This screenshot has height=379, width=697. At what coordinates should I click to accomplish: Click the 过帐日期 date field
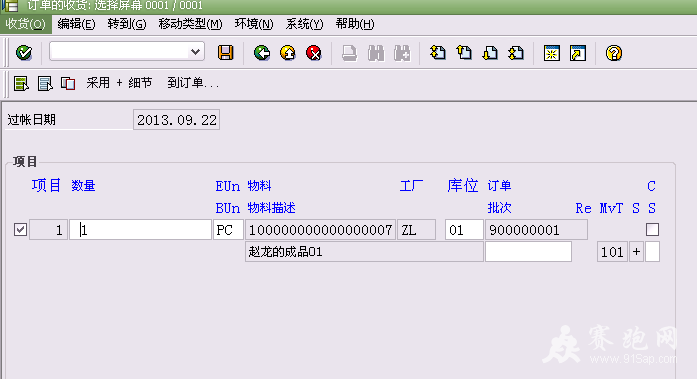point(176,120)
